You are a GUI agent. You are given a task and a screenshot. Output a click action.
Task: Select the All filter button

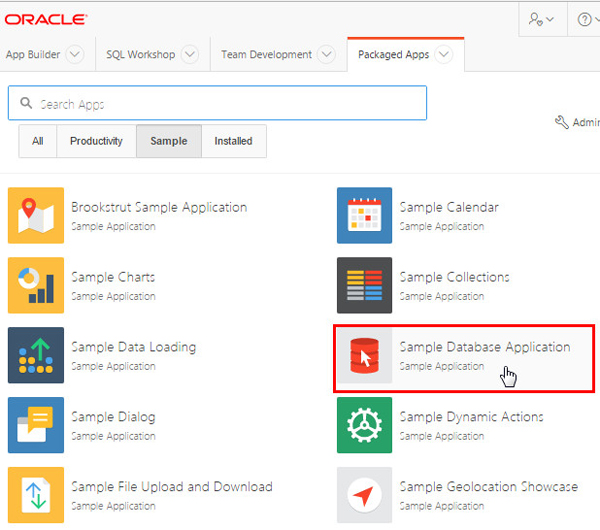coord(38,142)
